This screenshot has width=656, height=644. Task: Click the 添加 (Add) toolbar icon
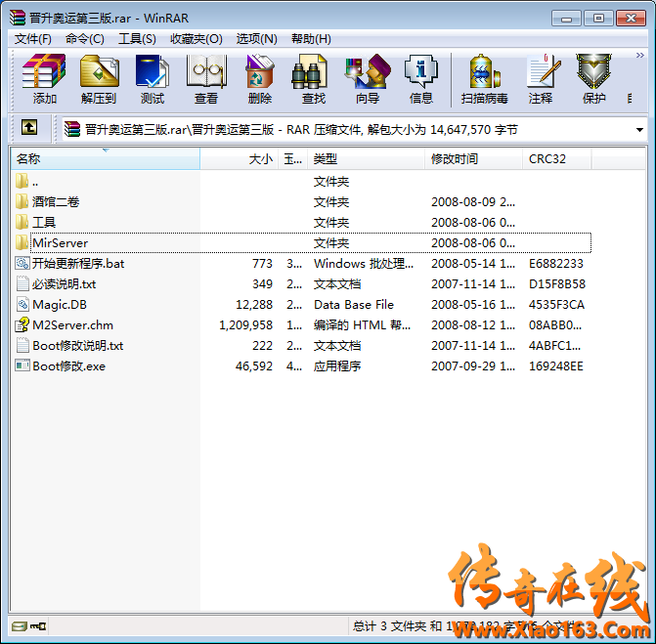point(44,79)
